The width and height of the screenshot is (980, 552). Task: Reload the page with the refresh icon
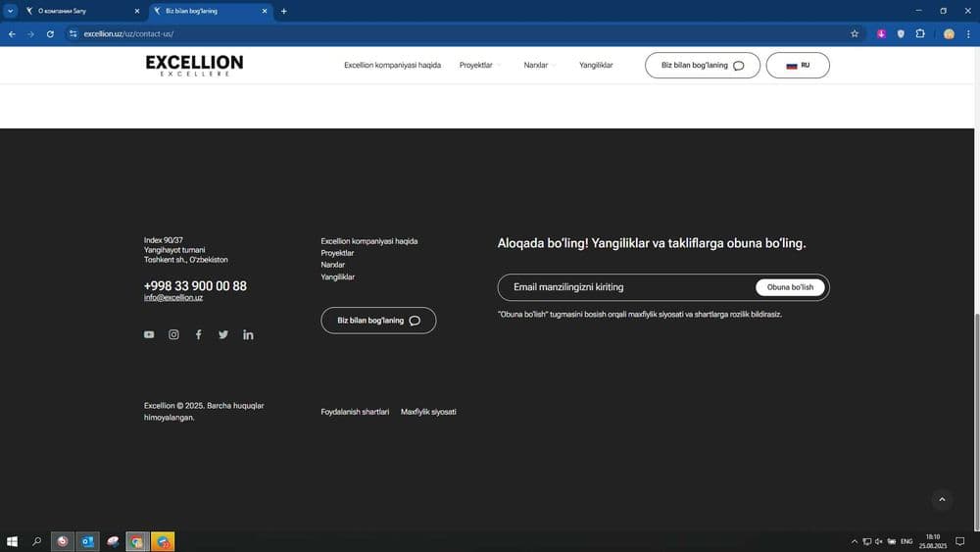click(x=50, y=33)
